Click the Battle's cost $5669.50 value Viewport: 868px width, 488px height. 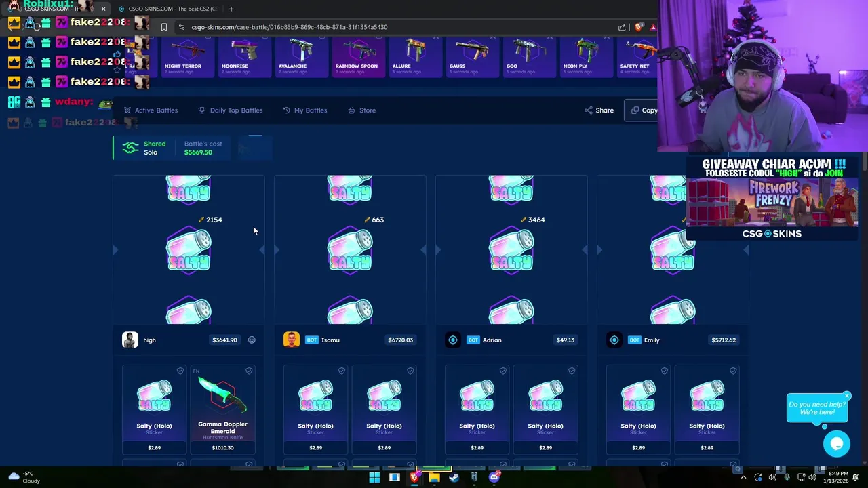point(198,152)
